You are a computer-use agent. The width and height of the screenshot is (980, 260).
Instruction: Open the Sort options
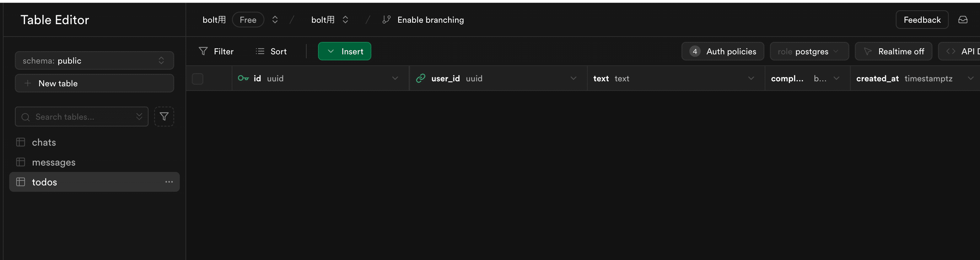coord(271,51)
